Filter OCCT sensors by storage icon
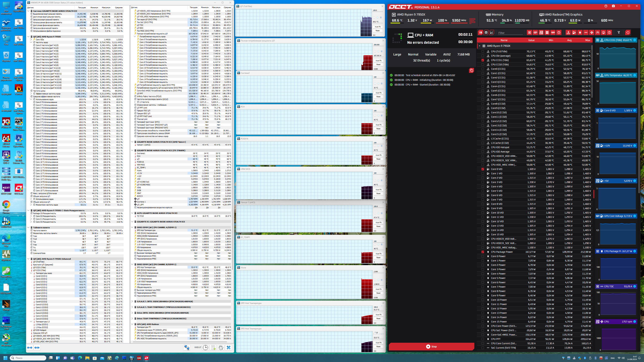The height and width of the screenshot is (362, 644). (547, 32)
